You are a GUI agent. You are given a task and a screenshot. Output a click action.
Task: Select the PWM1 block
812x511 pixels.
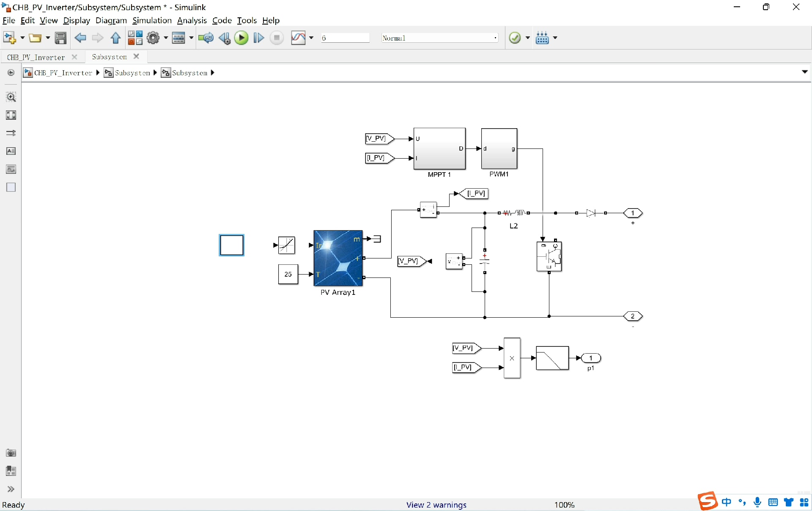tap(499, 149)
